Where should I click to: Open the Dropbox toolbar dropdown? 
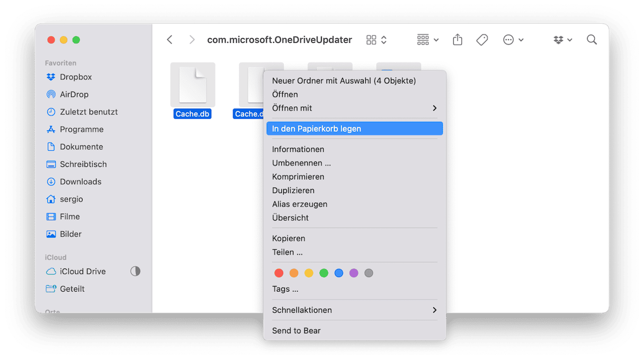(562, 40)
